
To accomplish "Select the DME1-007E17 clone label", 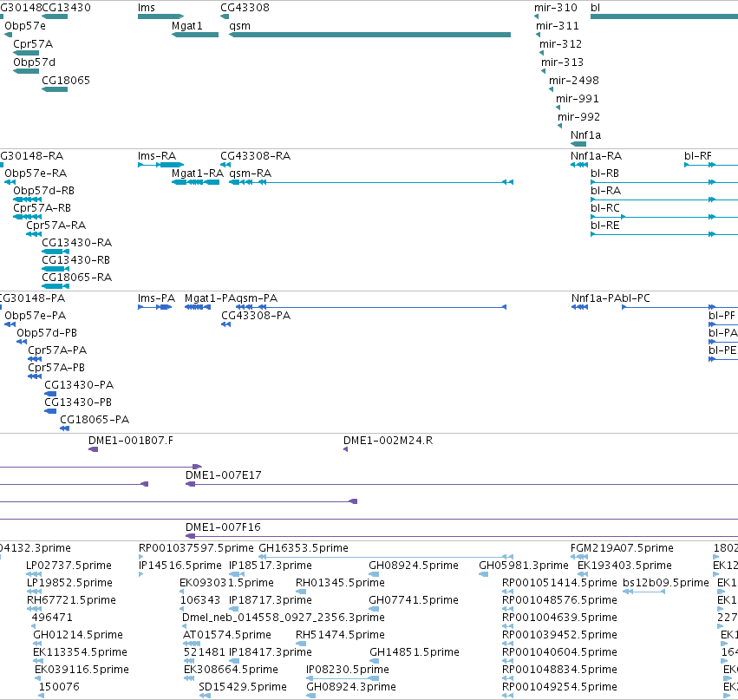I will pyautogui.click(x=223, y=475).
